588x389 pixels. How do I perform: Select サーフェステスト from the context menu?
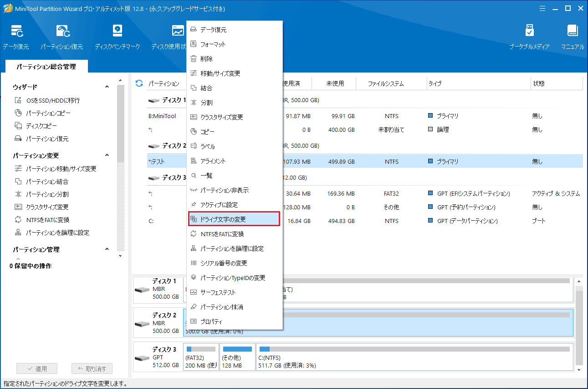[x=218, y=292]
